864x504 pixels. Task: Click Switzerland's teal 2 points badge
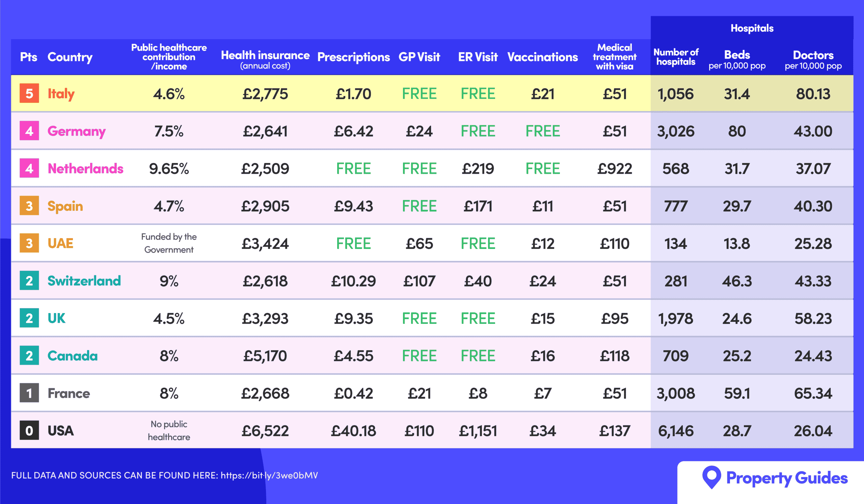[29, 281]
